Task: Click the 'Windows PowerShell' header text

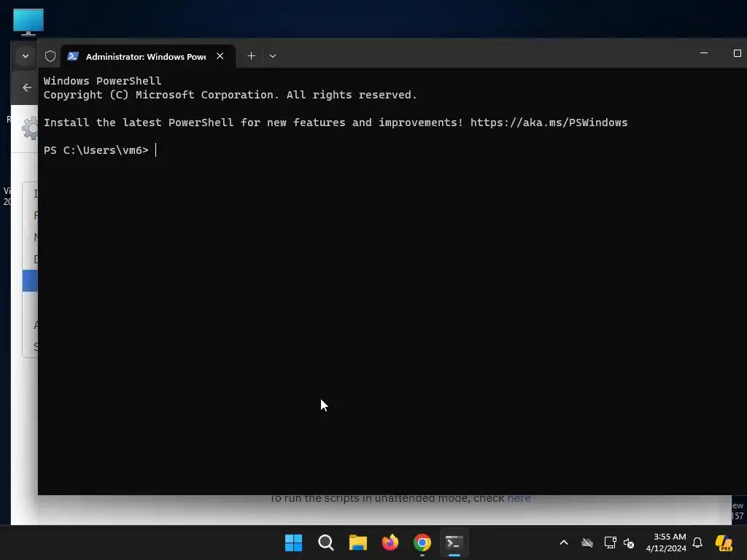Action: click(x=102, y=81)
